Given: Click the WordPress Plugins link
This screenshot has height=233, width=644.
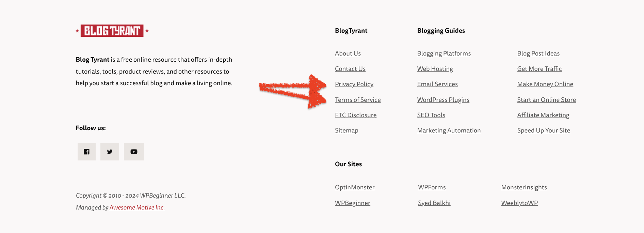Looking at the screenshot, I should click(x=443, y=100).
